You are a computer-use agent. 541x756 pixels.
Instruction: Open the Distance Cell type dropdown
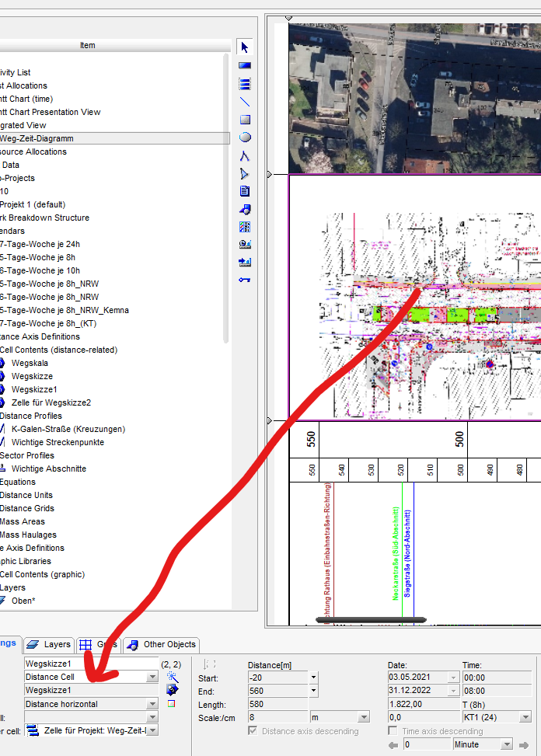[152, 678]
